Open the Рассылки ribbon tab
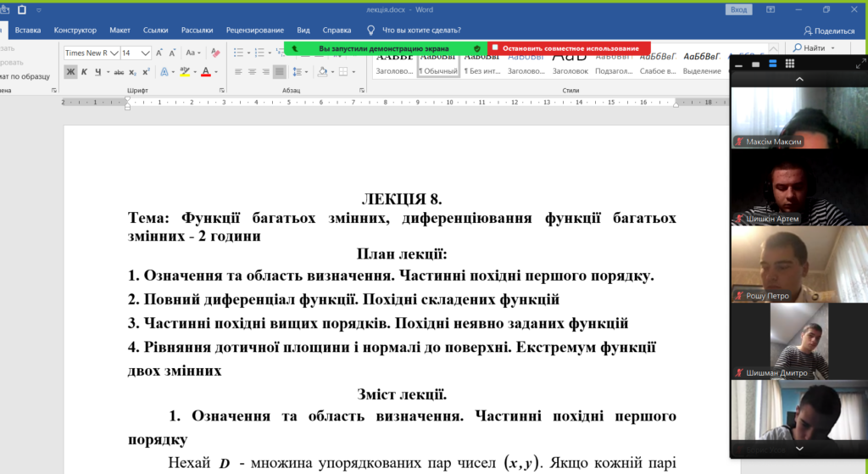This screenshot has height=474, width=868. point(197,31)
